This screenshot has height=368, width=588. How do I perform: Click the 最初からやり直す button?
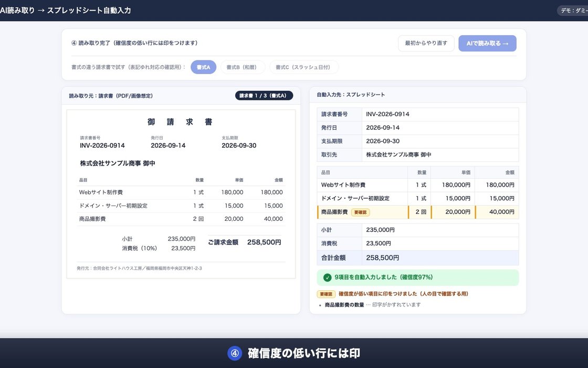[426, 43]
